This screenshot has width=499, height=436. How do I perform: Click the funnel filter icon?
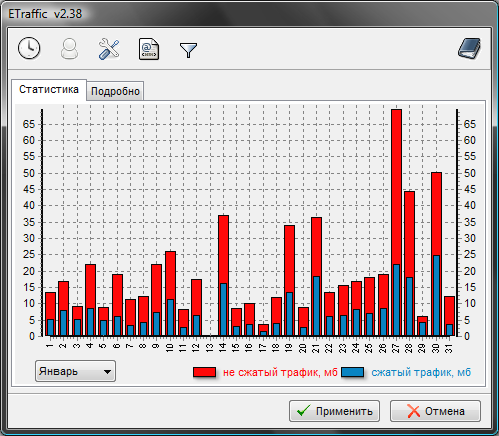188,50
